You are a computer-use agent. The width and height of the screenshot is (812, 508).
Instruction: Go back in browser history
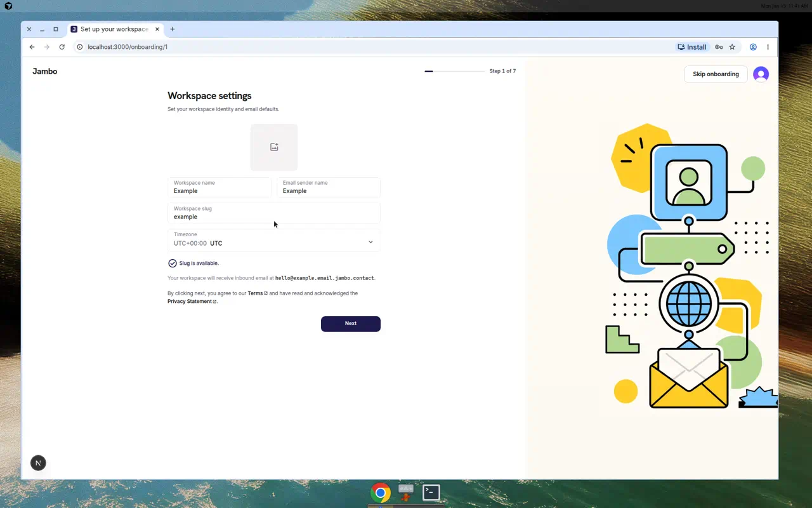coord(32,47)
